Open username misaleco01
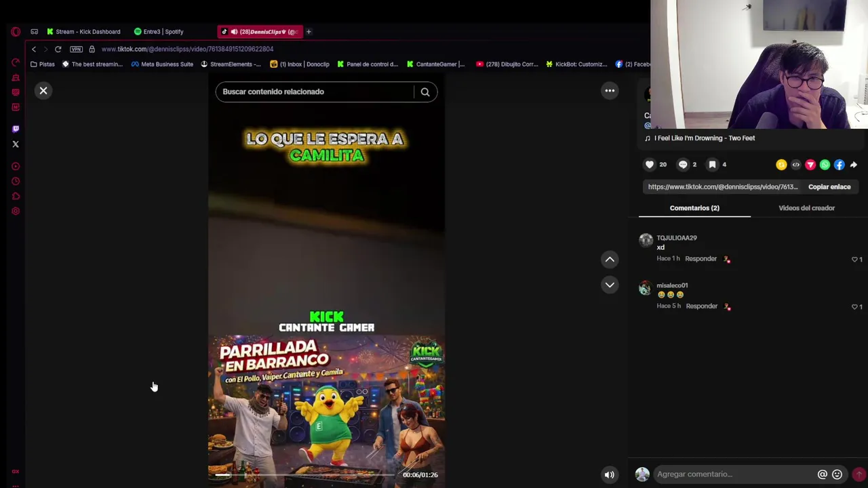 tap(672, 285)
